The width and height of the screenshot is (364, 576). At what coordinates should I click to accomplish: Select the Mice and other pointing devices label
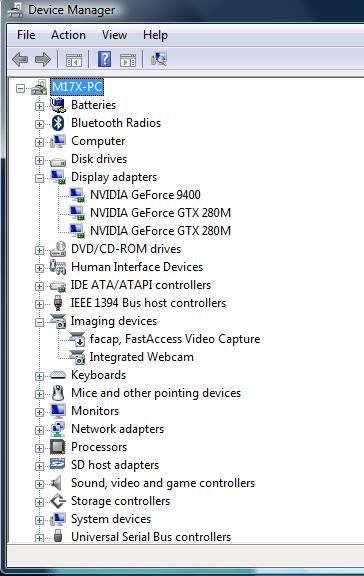(x=156, y=393)
